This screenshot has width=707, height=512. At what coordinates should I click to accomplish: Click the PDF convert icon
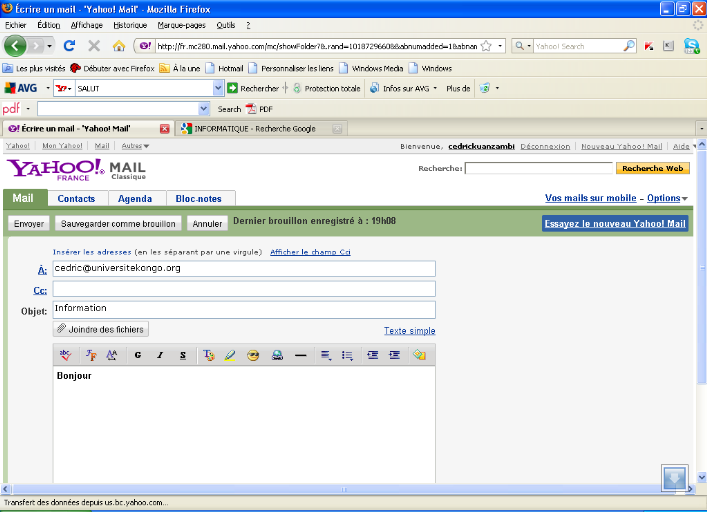251,109
